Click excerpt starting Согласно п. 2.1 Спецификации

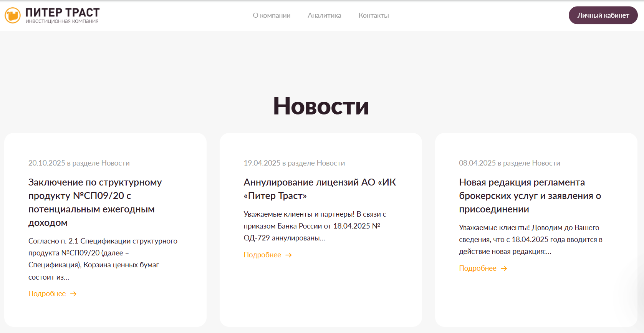[103, 259]
